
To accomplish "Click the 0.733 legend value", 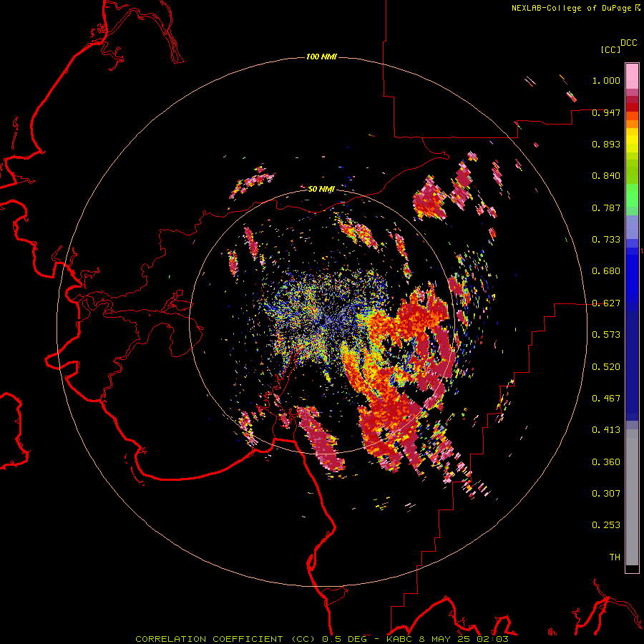I will pos(606,240).
